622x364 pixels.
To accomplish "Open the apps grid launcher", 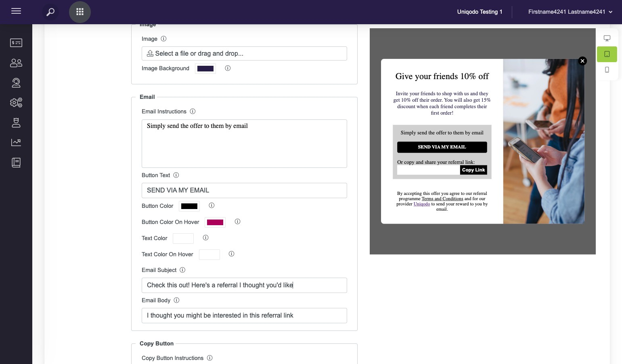I will 80,12.
